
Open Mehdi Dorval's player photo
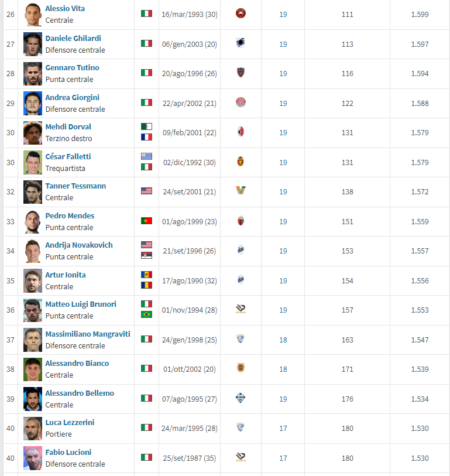[33, 132]
